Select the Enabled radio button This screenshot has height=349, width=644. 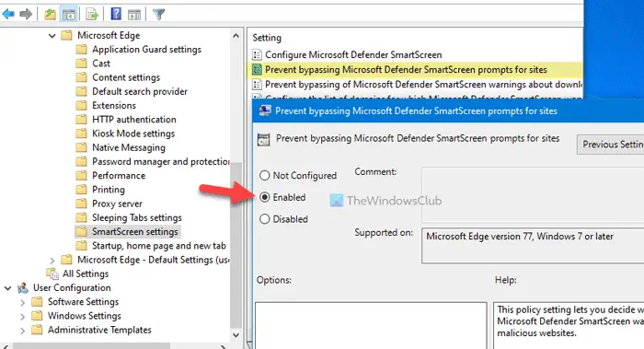point(265,197)
